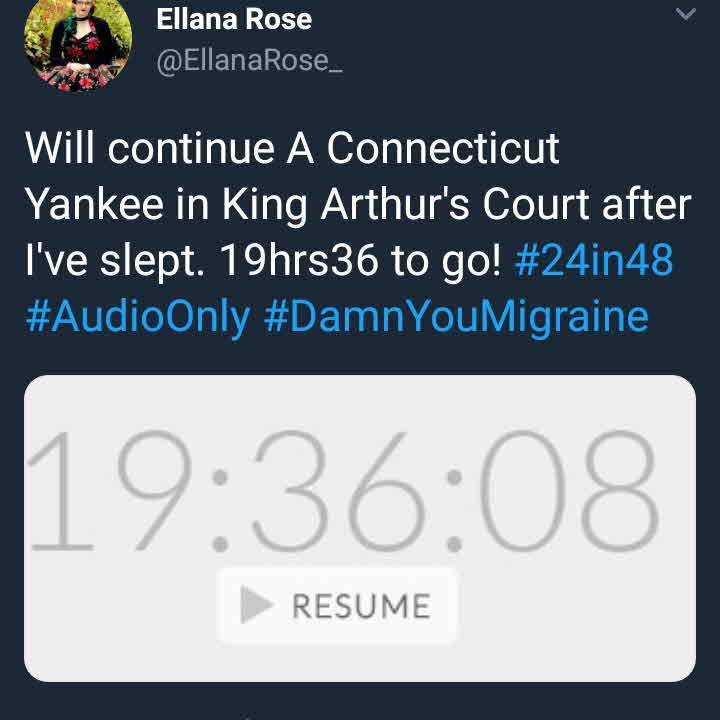Tap the hours digits 19 on timer
The image size is (720, 720).
pos(109,490)
